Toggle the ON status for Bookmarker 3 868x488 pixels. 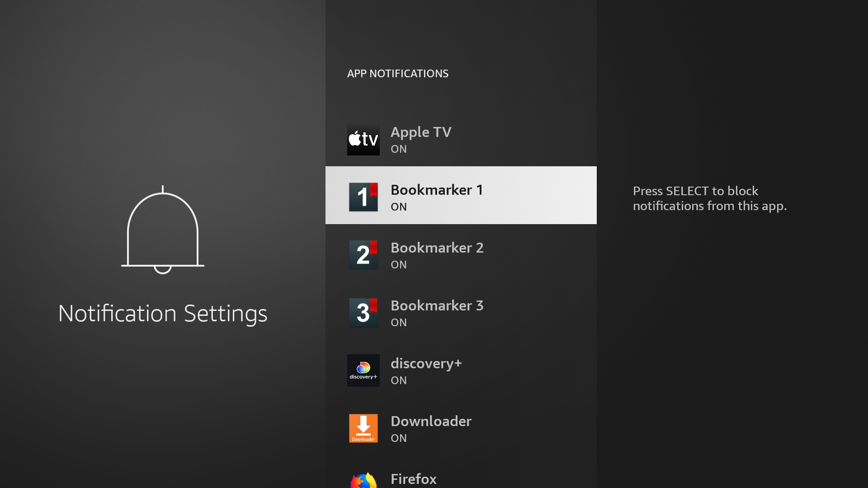[x=399, y=323]
